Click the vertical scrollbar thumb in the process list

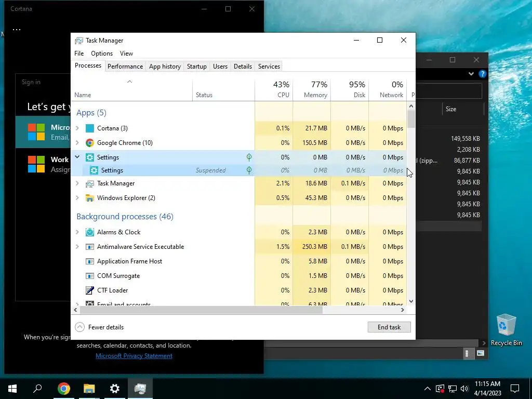[411, 119]
